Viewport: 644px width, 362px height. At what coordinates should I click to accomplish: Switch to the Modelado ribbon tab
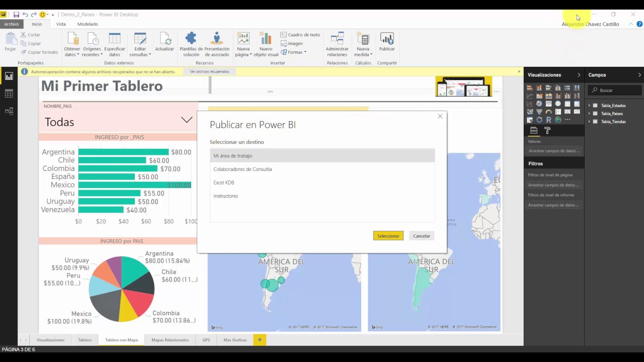coord(88,24)
